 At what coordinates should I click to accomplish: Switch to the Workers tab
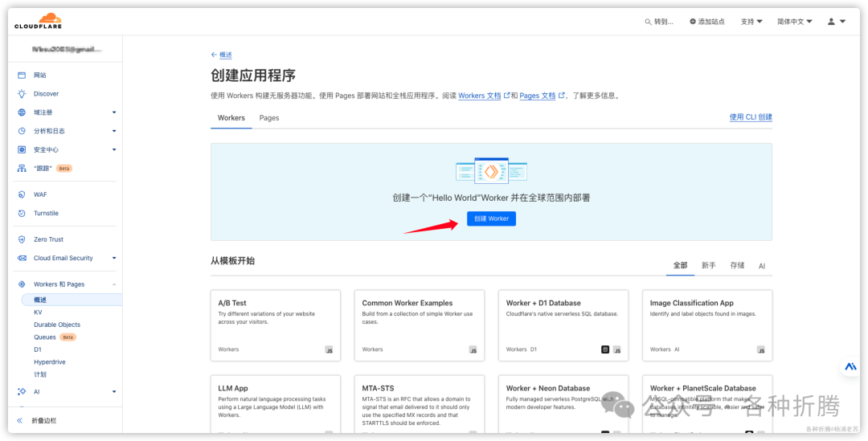point(231,118)
